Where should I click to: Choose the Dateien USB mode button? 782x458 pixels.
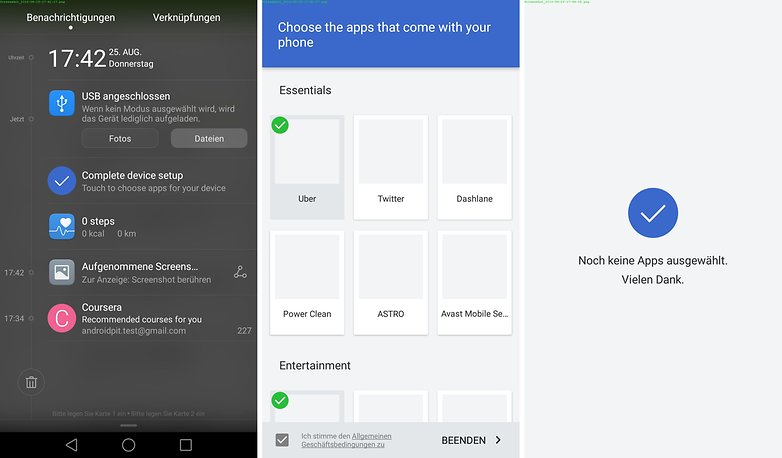pyautogui.click(x=209, y=138)
